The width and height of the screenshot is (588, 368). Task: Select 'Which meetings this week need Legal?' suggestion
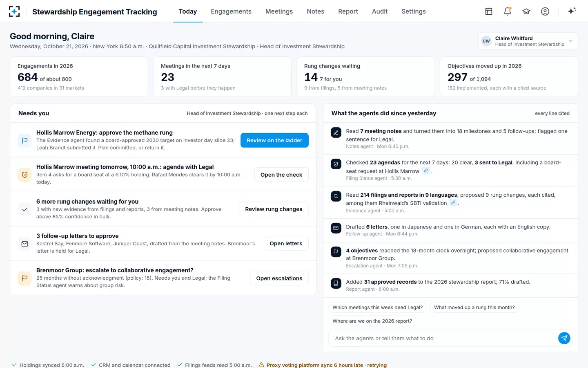(378, 307)
